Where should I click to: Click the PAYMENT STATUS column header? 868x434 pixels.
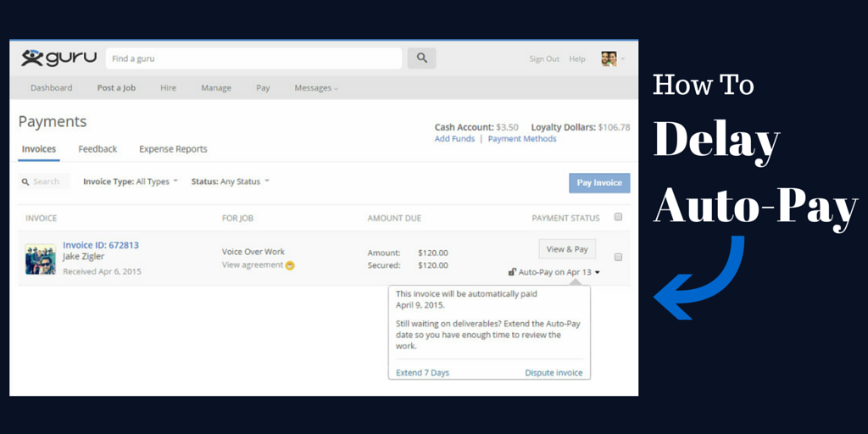(565, 218)
